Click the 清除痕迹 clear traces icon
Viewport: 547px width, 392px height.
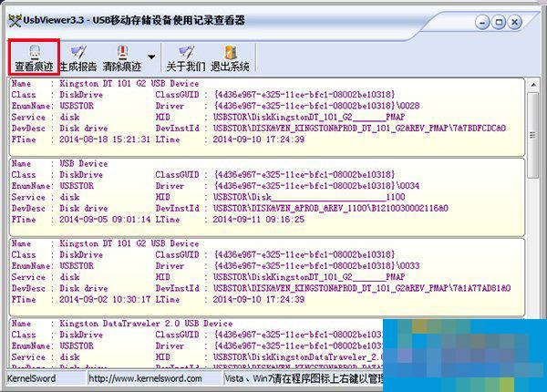point(122,57)
